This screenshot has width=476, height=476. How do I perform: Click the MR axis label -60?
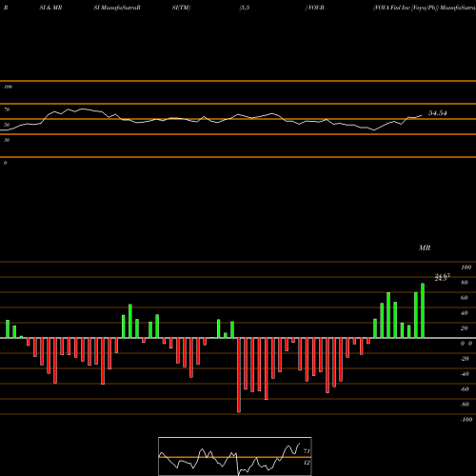465,389
